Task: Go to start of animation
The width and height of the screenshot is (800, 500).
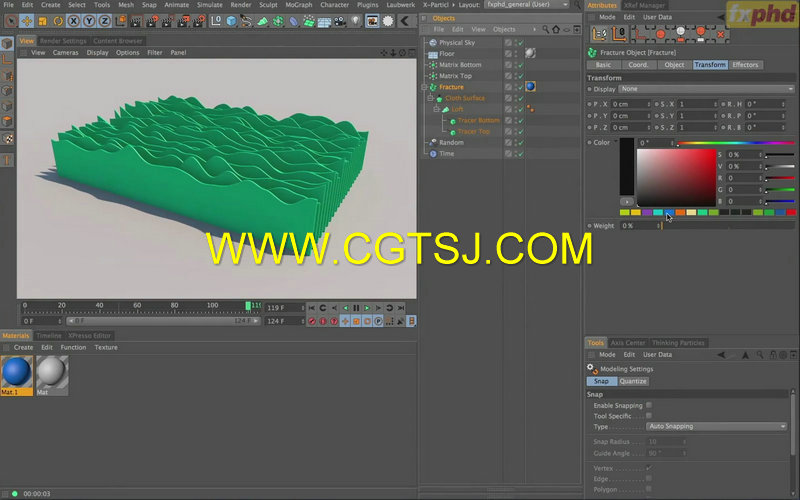Action: [x=311, y=308]
